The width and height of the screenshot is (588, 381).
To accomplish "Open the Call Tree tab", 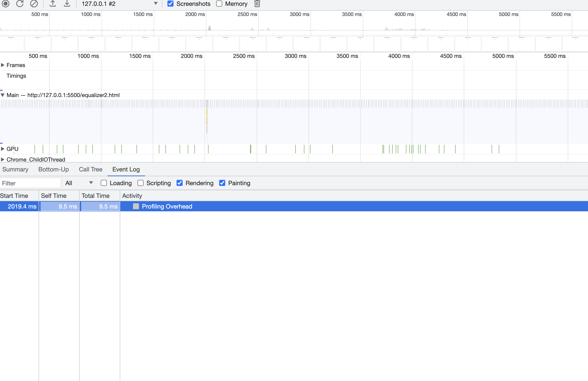I will (x=91, y=169).
